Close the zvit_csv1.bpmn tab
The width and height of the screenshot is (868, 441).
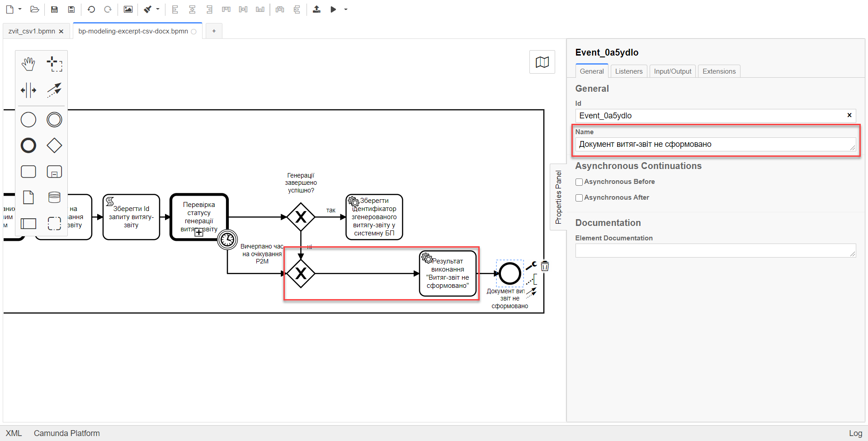click(x=61, y=31)
